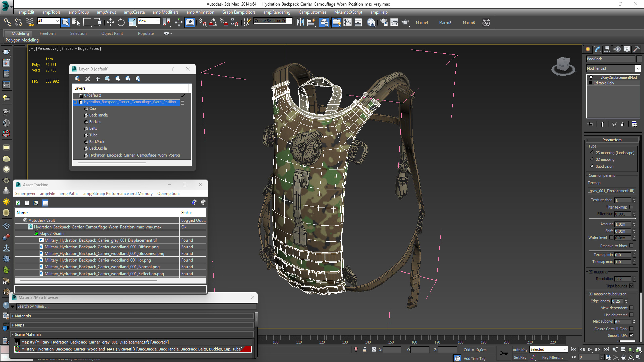Switch to the Freeform ribbon tab
644x362 pixels.
pos(47,33)
